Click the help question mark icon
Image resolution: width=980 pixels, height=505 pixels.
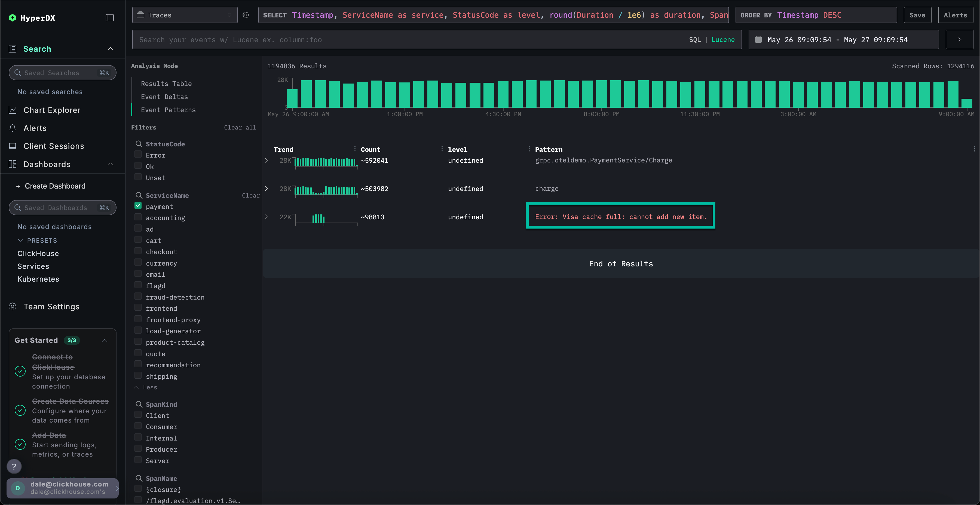[x=14, y=467]
